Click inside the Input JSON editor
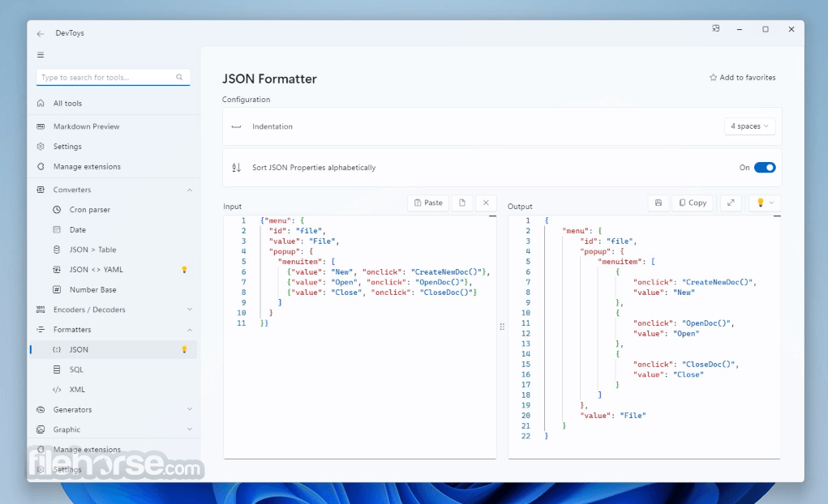Screen dimensions: 828x504 pyautogui.click(x=359, y=337)
